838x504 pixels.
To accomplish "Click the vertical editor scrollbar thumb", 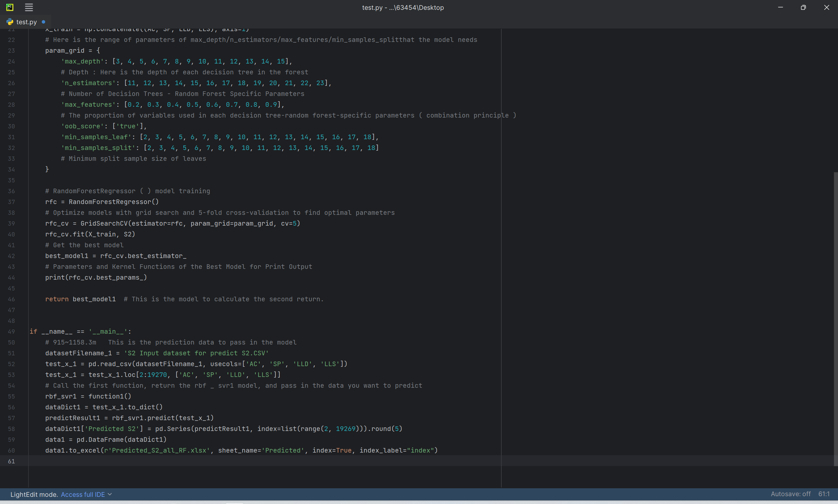I will coord(836,319).
